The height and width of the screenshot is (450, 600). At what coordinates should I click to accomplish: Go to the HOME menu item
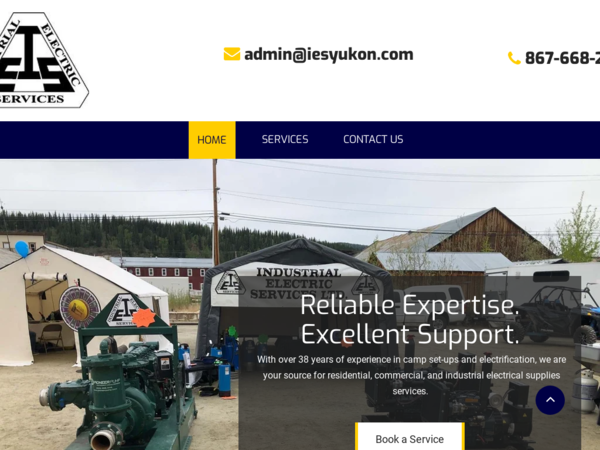[x=212, y=140]
